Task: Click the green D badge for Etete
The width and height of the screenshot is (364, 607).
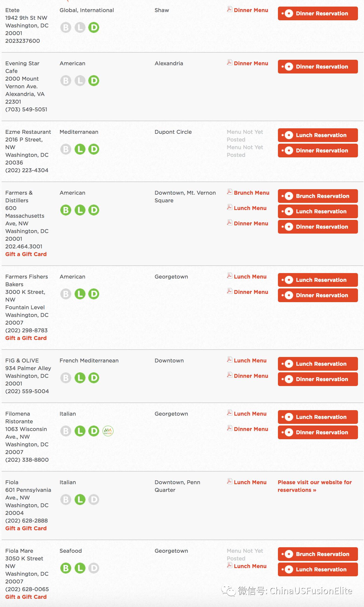Action: 94,27
